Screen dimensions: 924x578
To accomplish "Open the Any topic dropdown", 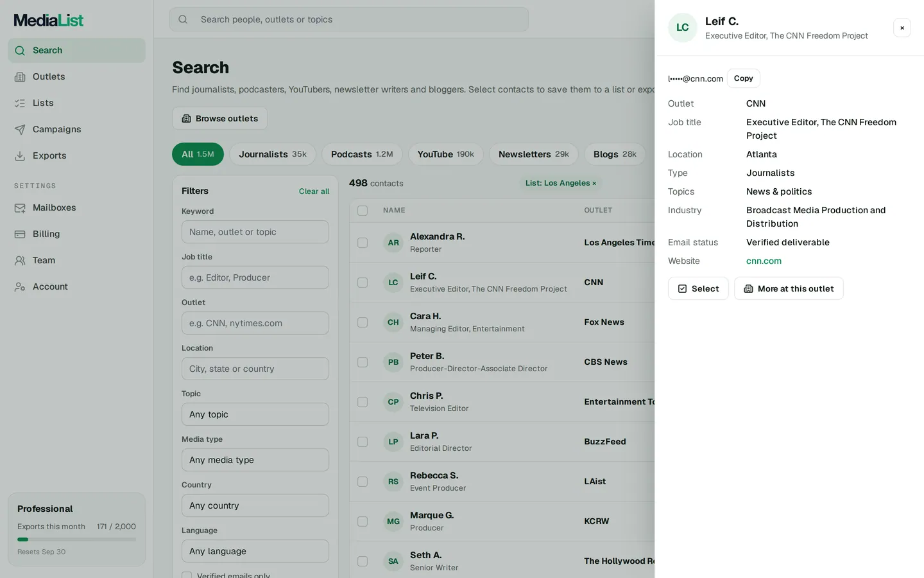I will click(x=255, y=414).
